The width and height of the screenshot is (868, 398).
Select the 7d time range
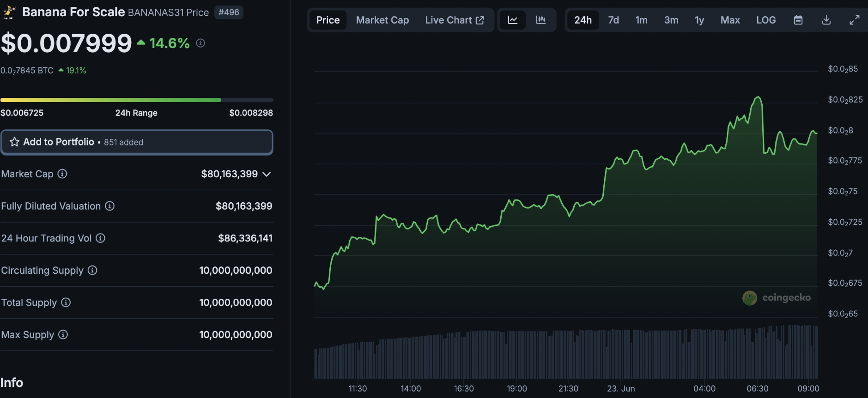pyautogui.click(x=613, y=20)
